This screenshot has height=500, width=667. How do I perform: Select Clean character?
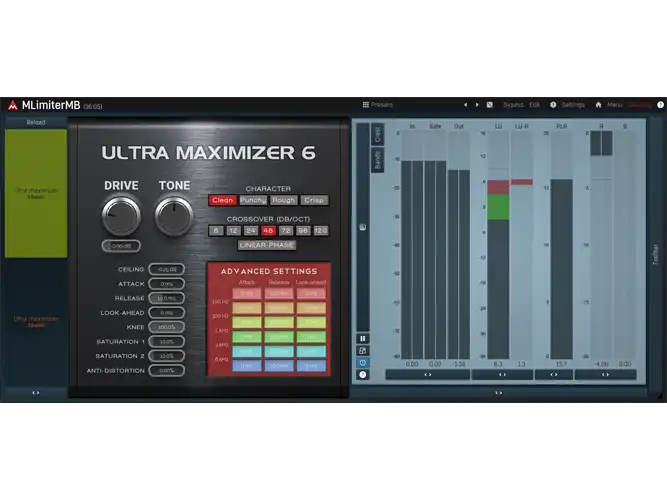tap(222, 200)
